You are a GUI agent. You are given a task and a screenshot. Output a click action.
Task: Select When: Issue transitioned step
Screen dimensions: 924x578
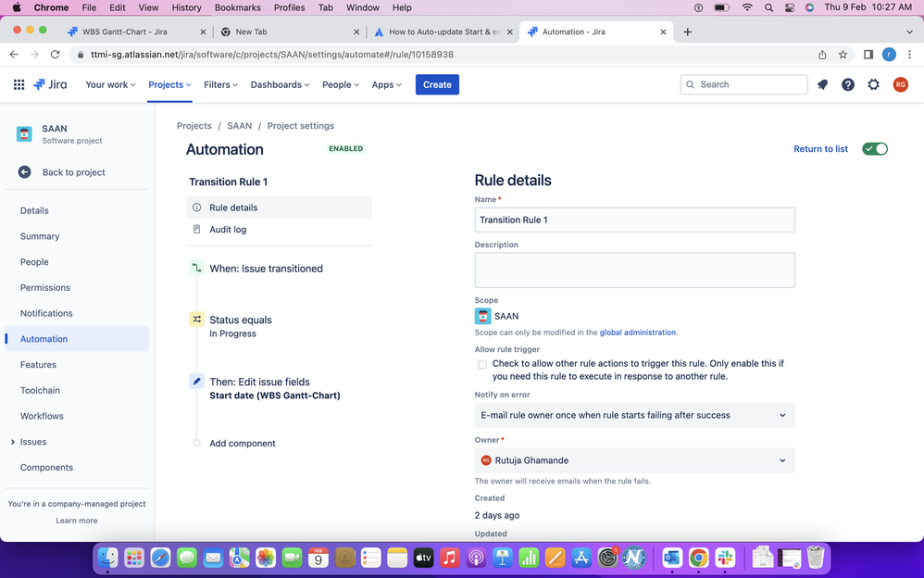(x=266, y=269)
